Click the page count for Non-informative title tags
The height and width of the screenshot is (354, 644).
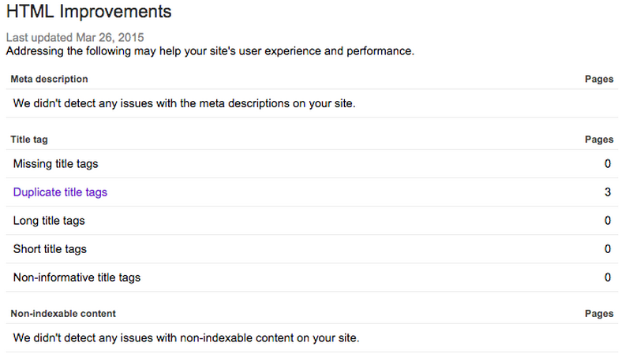[x=608, y=278]
